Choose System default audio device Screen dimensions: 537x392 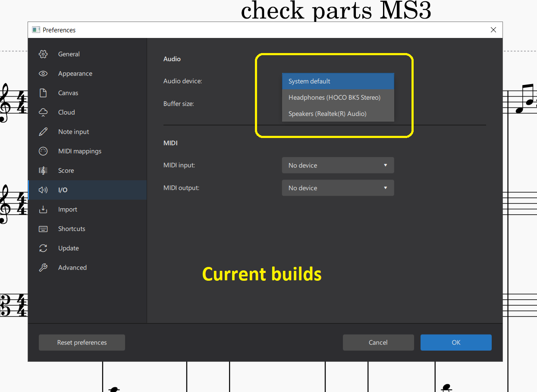pyautogui.click(x=338, y=81)
